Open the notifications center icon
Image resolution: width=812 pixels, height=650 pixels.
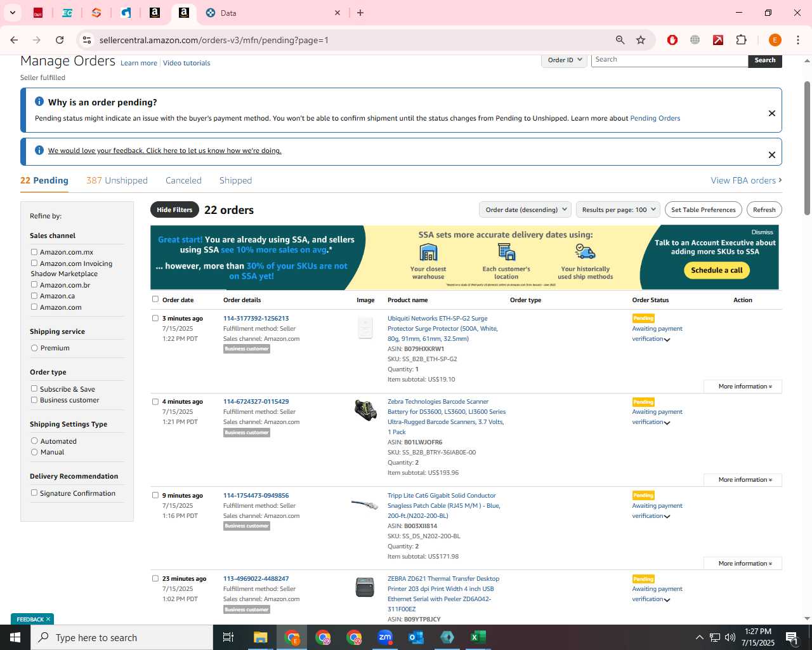pos(791,637)
